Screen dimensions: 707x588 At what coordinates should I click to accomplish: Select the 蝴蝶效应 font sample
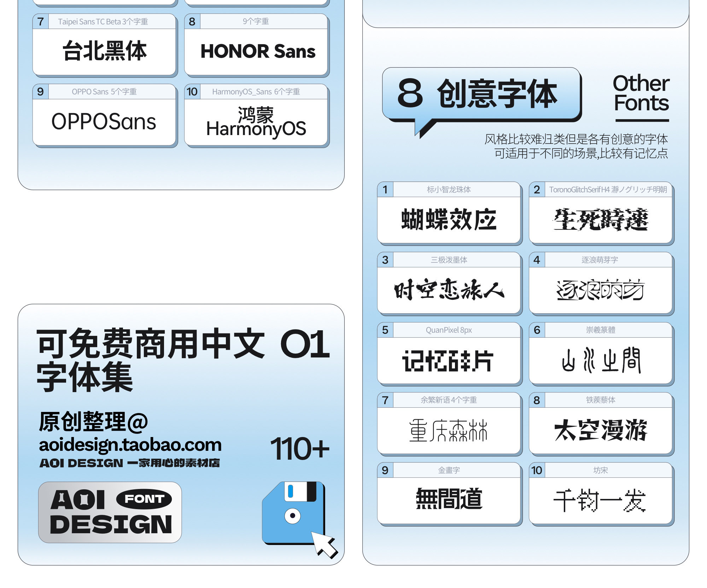[x=449, y=219]
